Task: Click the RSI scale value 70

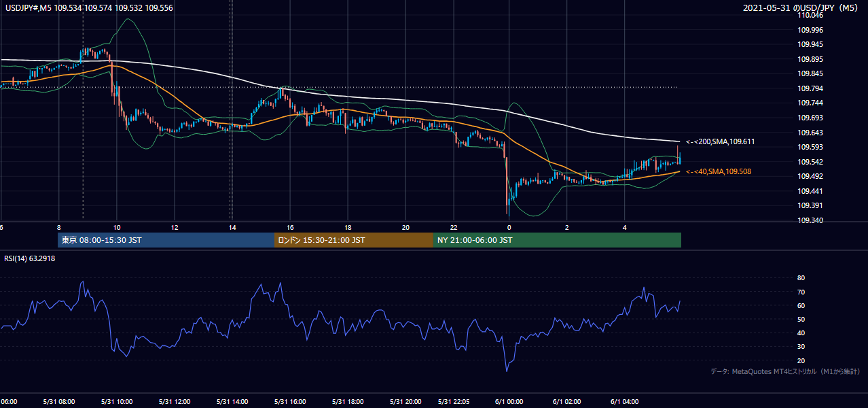Action: click(801, 292)
